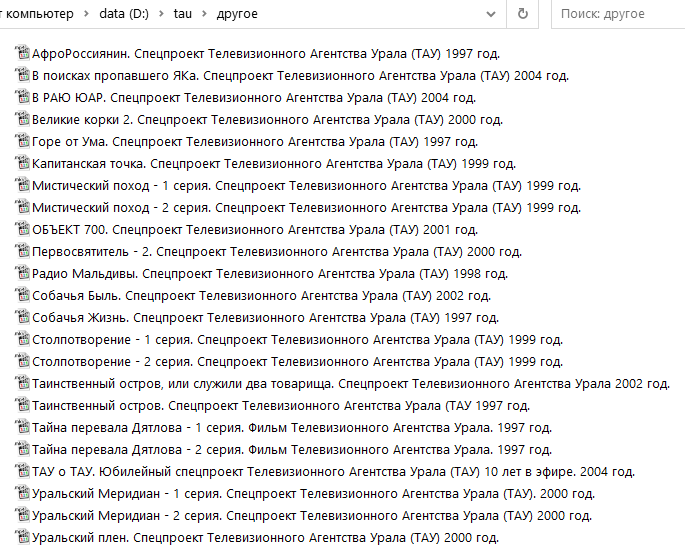Click icon of Тайна перевала Дятлова - 2 серия

coord(22,448)
